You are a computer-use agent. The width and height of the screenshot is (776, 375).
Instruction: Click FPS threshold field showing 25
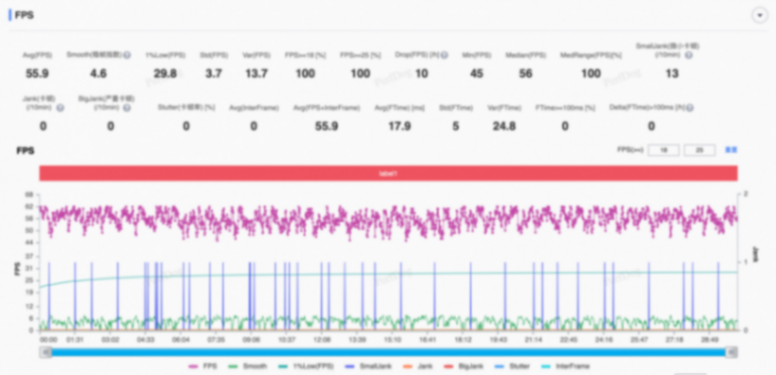[700, 150]
